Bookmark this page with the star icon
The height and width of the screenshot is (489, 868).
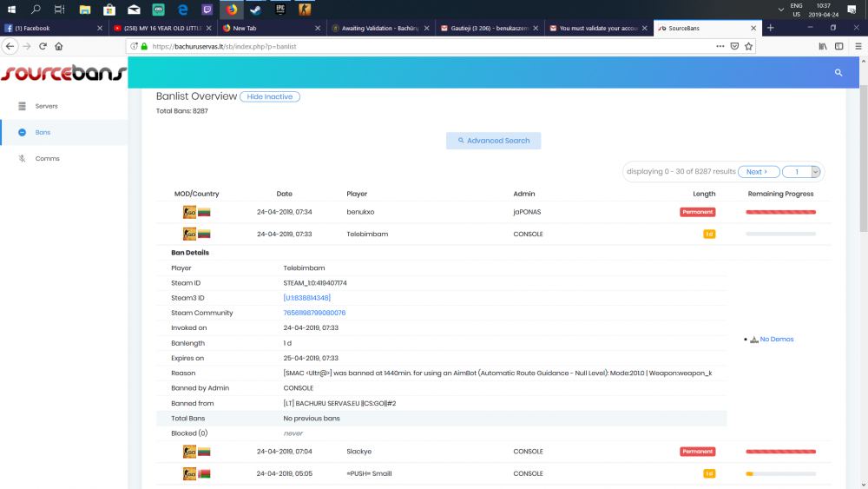[748, 46]
